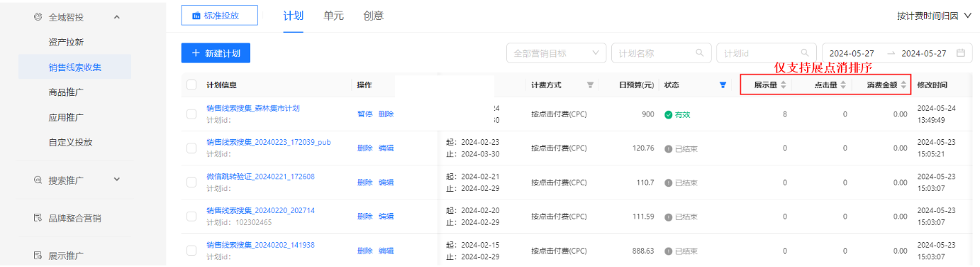Expand the 搜索推广 sidebar section
980x267 pixels.
pos(117,180)
